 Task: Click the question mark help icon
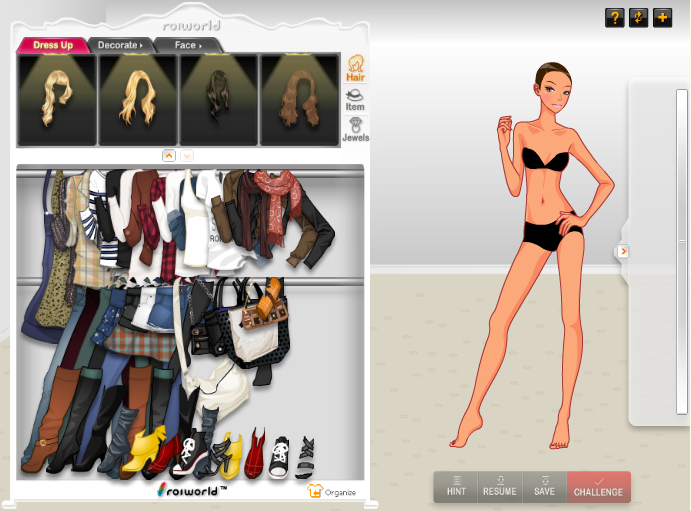[x=614, y=18]
